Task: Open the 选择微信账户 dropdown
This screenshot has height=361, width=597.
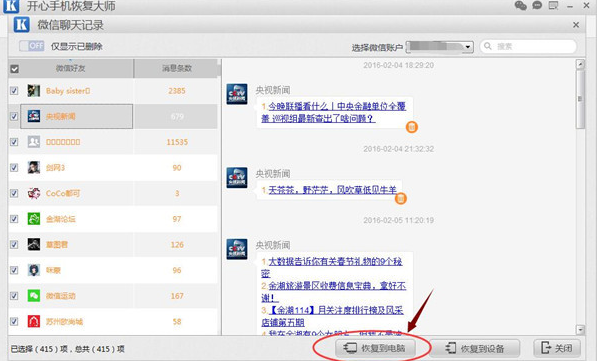Action: click(x=440, y=47)
